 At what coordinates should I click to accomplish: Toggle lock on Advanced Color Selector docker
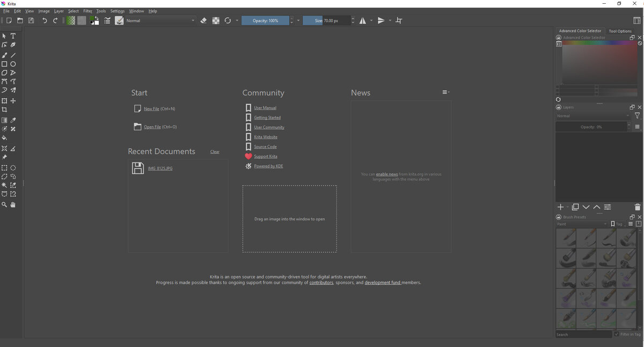[x=559, y=38]
